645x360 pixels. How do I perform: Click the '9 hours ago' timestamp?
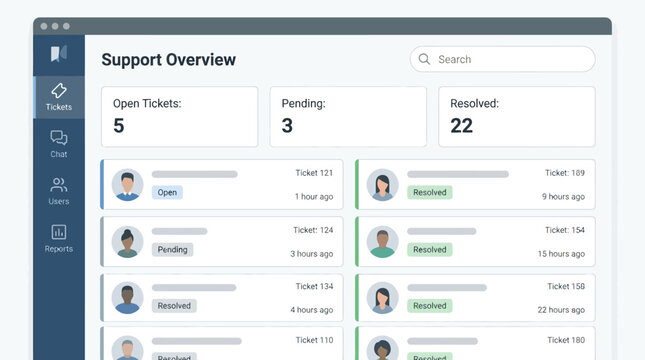point(563,197)
